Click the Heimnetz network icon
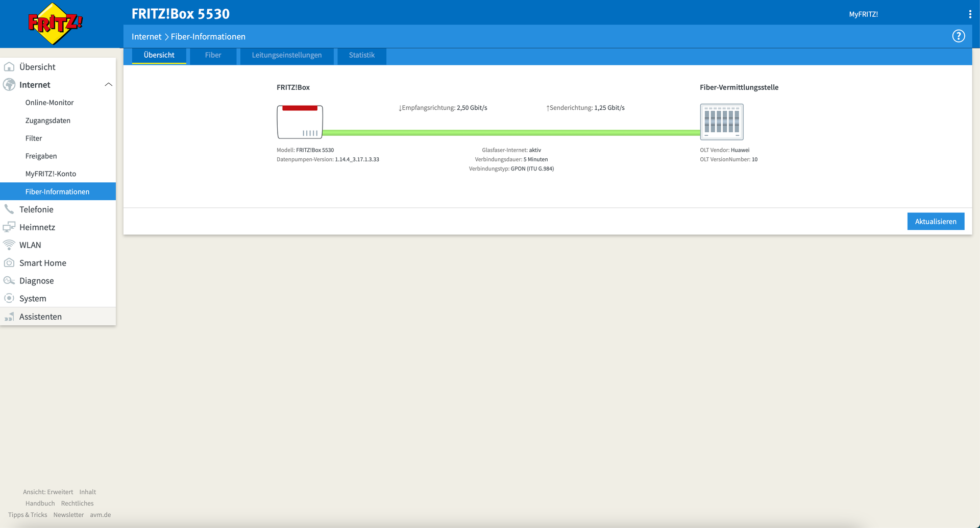Image resolution: width=980 pixels, height=528 pixels. (x=9, y=227)
